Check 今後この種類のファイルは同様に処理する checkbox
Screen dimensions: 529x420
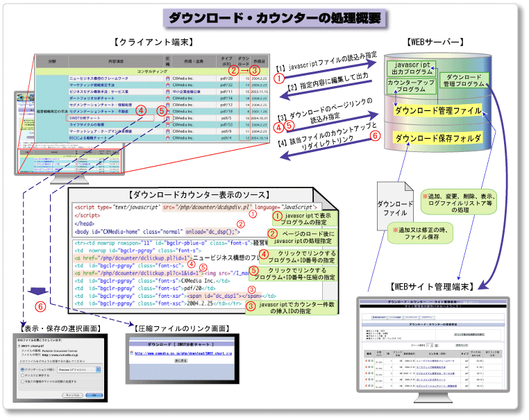pos(22,382)
